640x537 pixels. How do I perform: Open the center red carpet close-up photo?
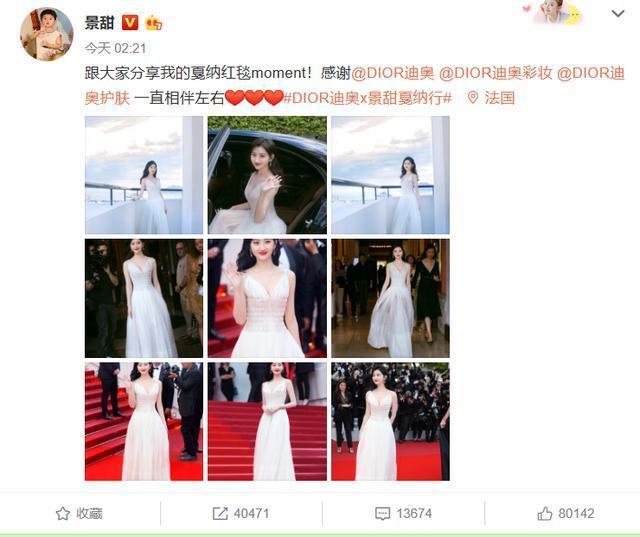point(267,298)
